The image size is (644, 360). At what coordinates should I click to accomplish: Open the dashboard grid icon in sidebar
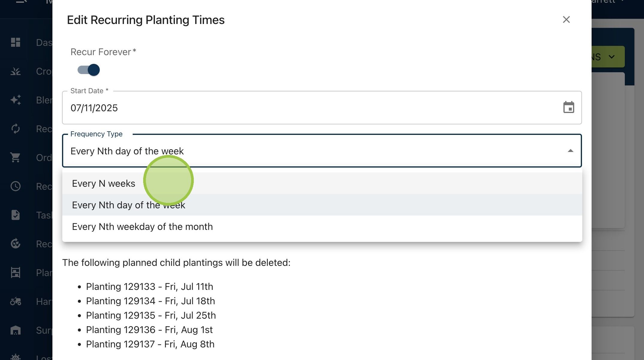(x=16, y=42)
